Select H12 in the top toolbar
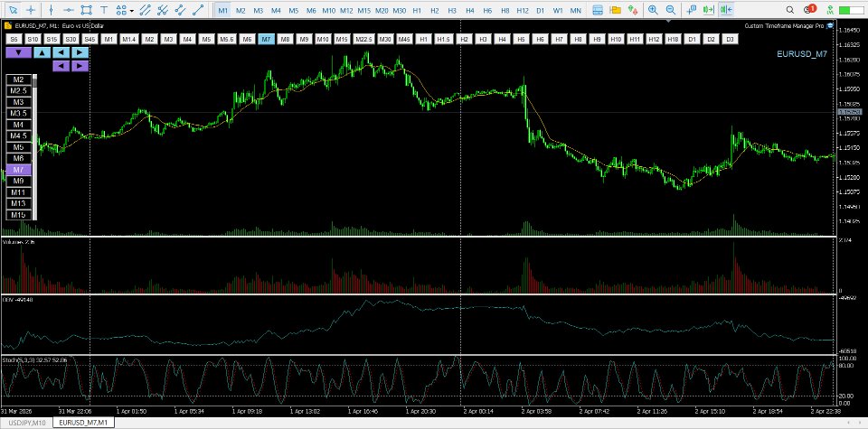The width and height of the screenshot is (868, 429). tap(523, 10)
